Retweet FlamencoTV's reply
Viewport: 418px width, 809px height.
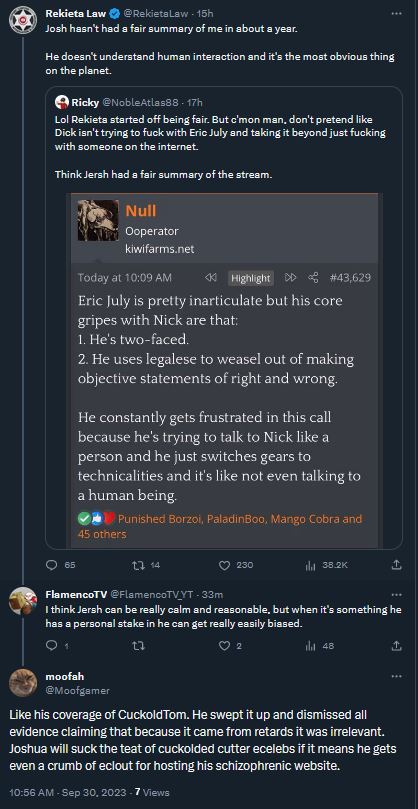(138, 645)
